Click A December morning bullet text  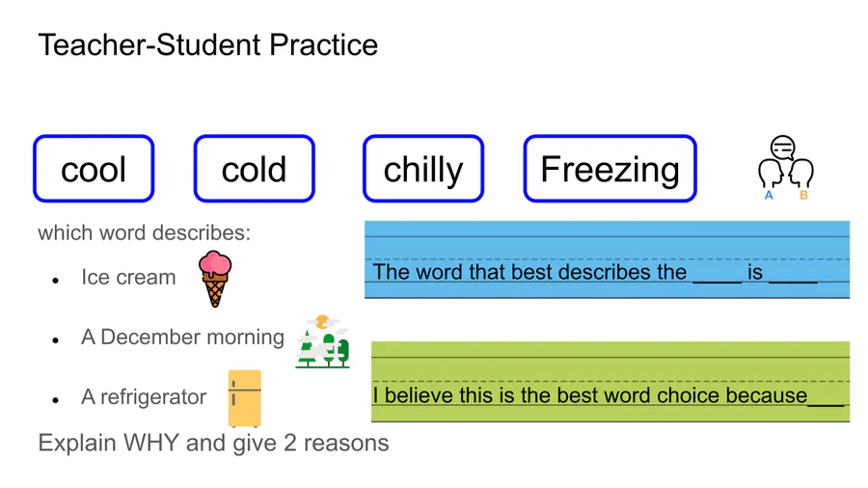tap(182, 337)
